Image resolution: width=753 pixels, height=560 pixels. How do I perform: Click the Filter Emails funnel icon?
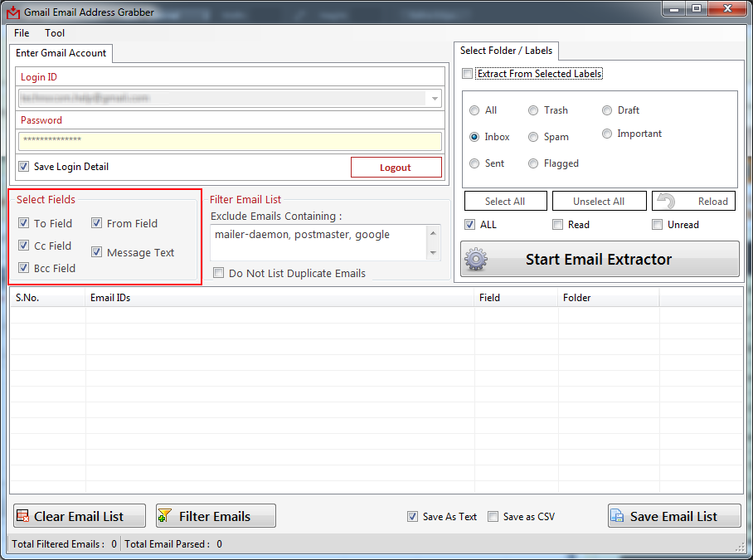(x=165, y=516)
